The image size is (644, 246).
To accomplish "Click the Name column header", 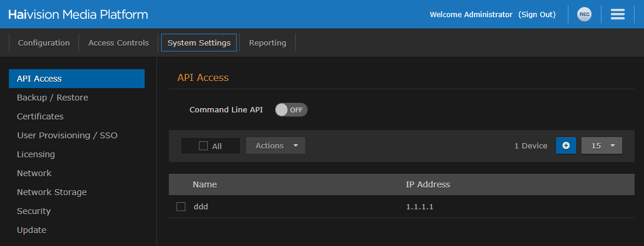I will pos(205,184).
